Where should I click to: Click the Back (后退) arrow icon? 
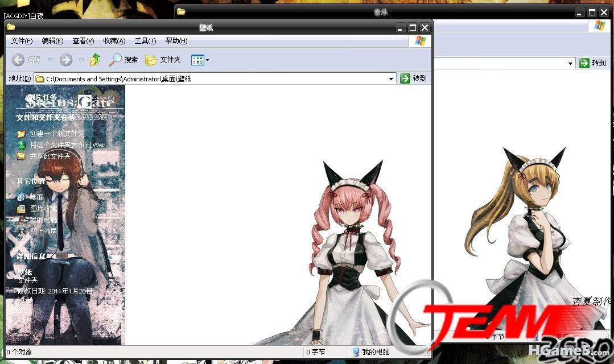click(18, 60)
